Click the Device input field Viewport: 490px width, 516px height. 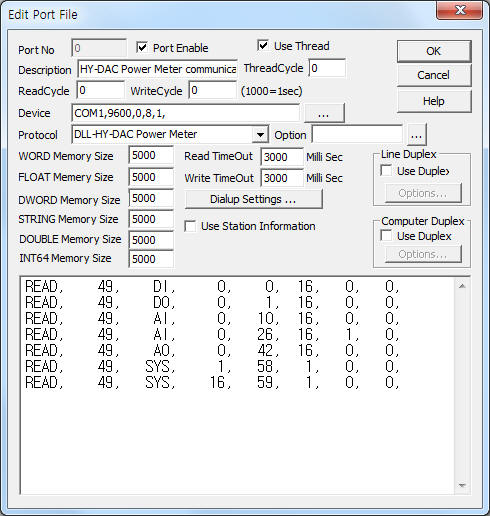(x=185, y=113)
